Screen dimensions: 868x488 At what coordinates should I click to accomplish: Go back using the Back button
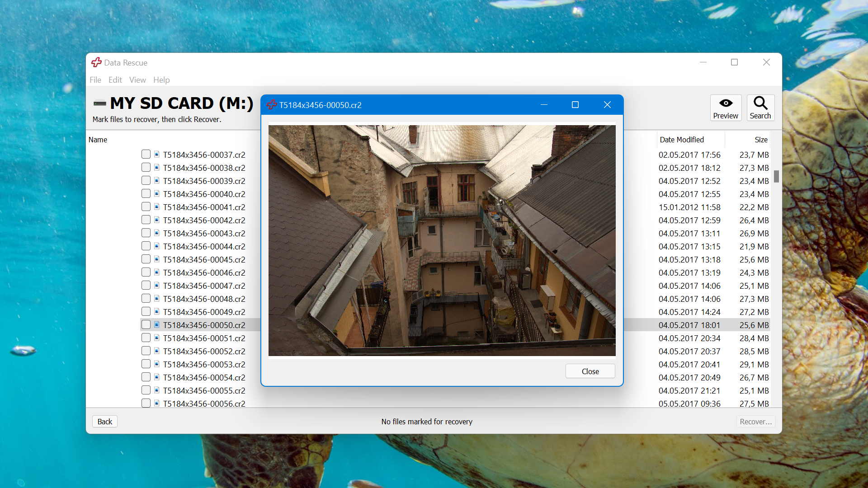tap(105, 422)
